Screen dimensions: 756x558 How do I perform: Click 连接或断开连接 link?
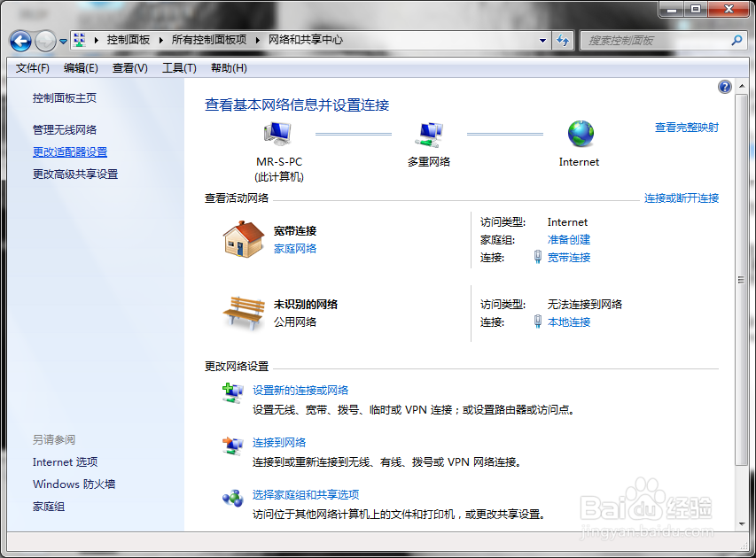click(x=682, y=198)
